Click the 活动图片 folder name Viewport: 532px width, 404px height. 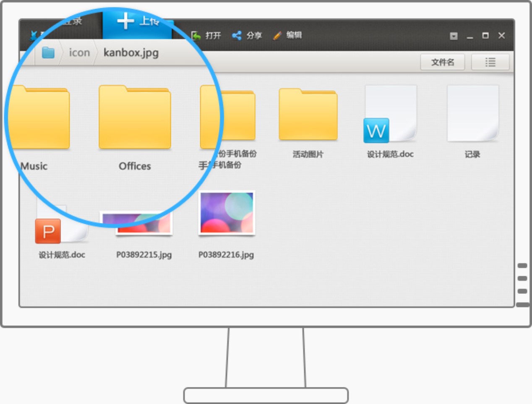coord(308,154)
